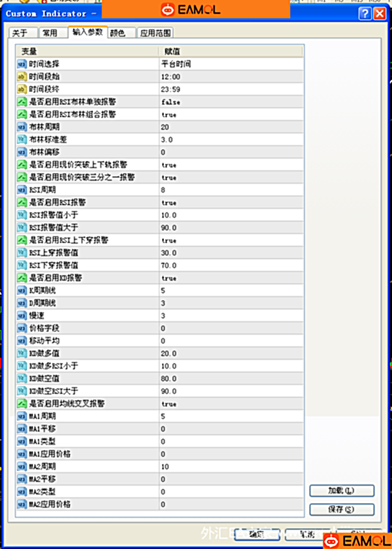The width and height of the screenshot is (392, 549).
Task: Switch to the 颜色 tab
Action: [x=117, y=33]
